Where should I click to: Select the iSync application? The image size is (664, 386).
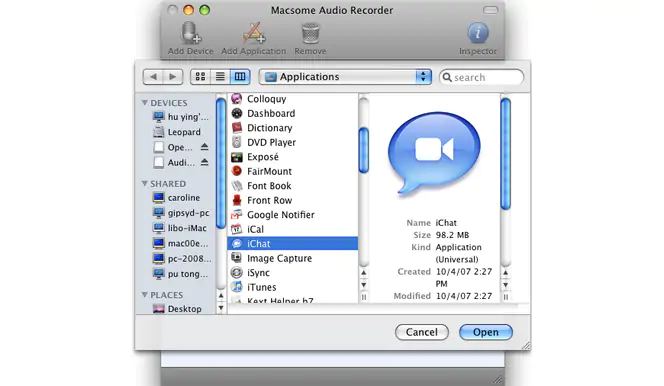(x=293, y=273)
